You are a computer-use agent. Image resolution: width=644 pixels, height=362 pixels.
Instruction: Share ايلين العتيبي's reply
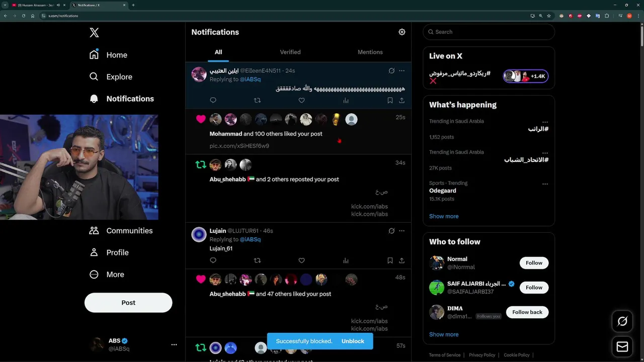pos(401,101)
